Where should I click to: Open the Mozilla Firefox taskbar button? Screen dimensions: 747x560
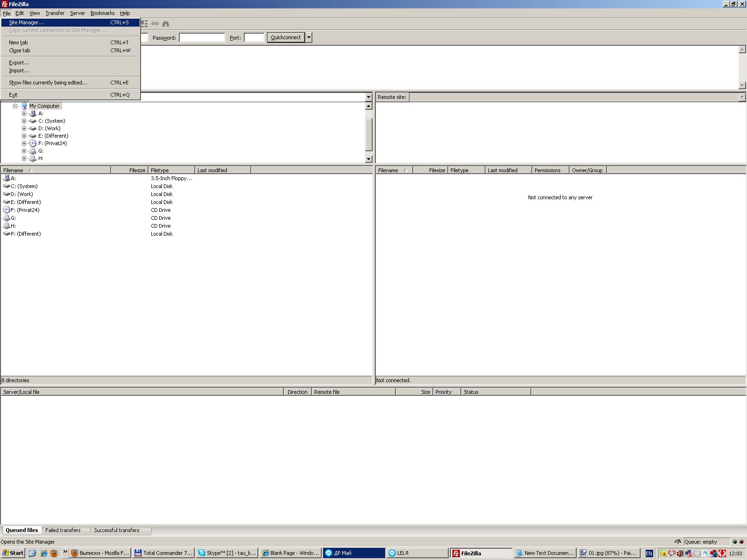point(100,553)
